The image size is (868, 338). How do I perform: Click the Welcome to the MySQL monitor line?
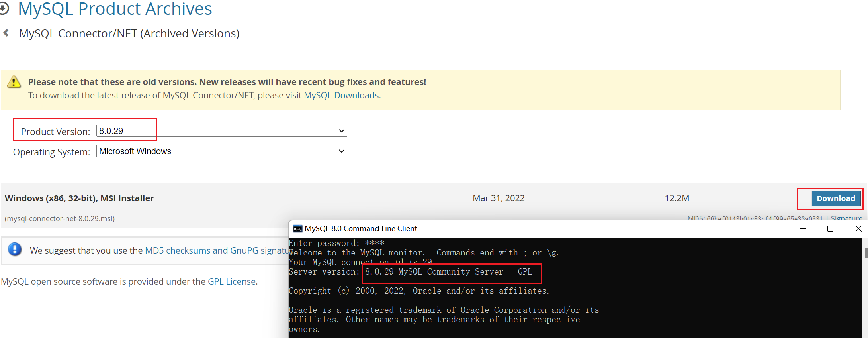coord(424,253)
